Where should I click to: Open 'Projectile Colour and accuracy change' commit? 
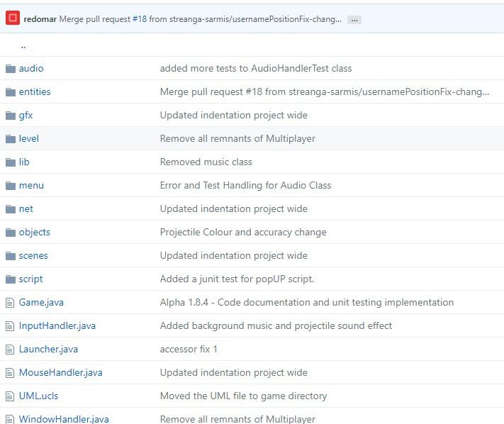[243, 232]
